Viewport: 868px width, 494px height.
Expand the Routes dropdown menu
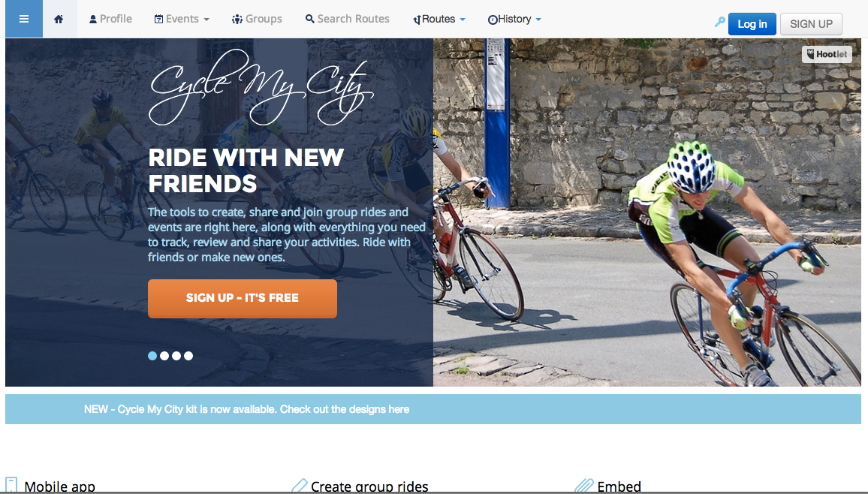click(439, 19)
